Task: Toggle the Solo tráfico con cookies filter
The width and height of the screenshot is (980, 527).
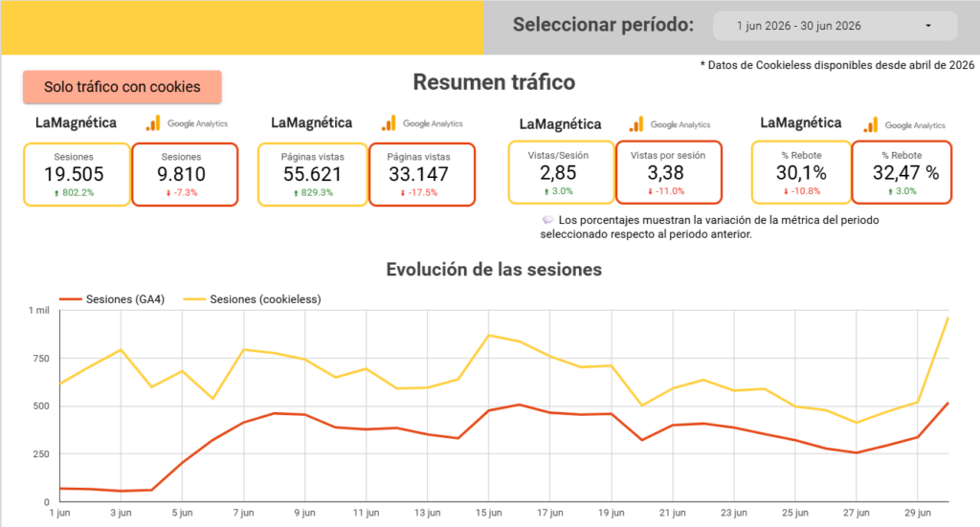Action: point(122,87)
